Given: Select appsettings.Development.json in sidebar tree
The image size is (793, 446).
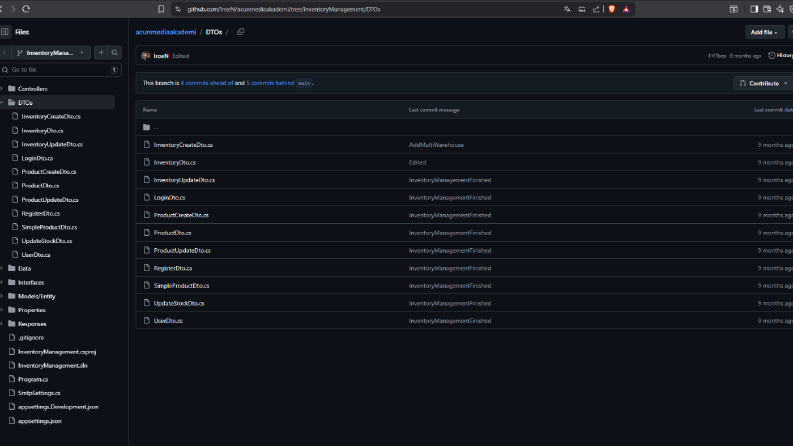Looking at the screenshot, I should pos(58,407).
